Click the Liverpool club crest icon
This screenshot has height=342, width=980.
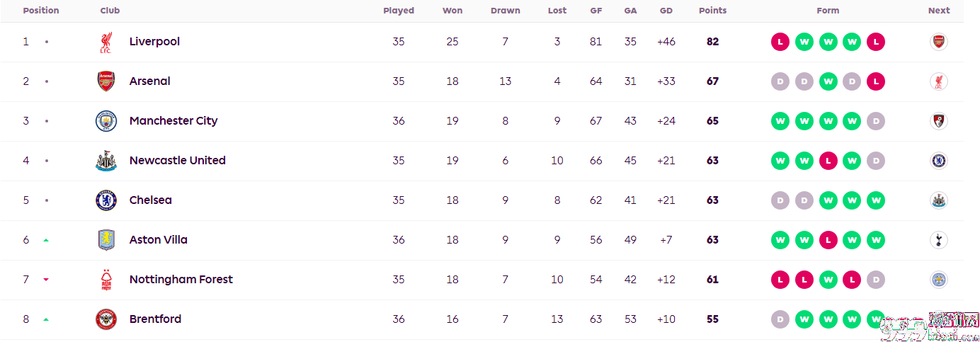coord(106,42)
